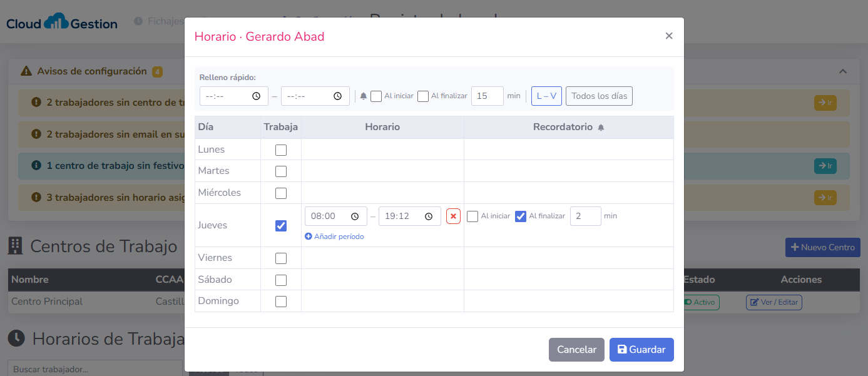Apply quick fill with L – V button
This screenshot has height=376, width=868.
pos(546,96)
